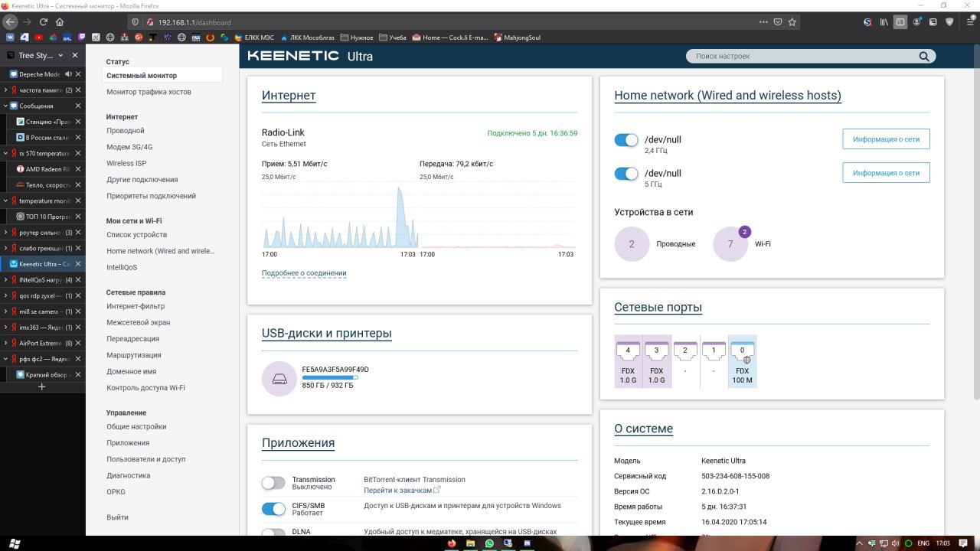Viewport: 980px width, 551px height.
Task: Click Информация о сети for 2,4 ГГц network
Action: [886, 139]
